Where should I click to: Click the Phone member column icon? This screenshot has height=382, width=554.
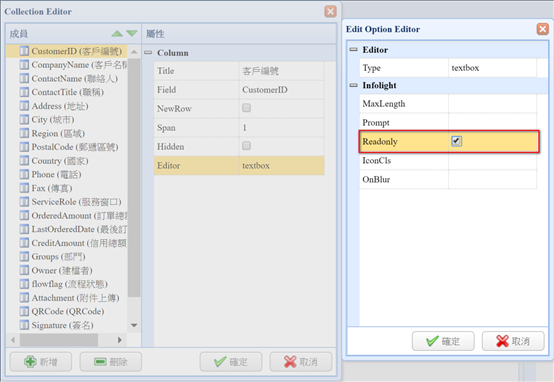(x=24, y=175)
